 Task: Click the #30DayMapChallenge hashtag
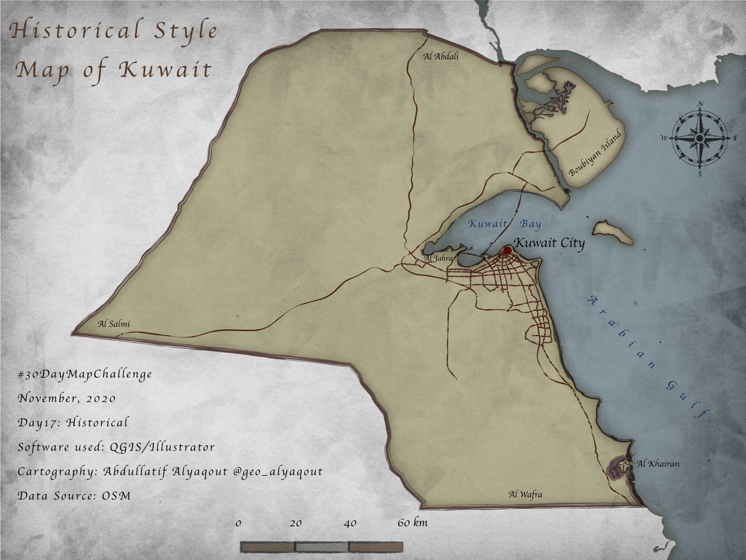(85, 375)
